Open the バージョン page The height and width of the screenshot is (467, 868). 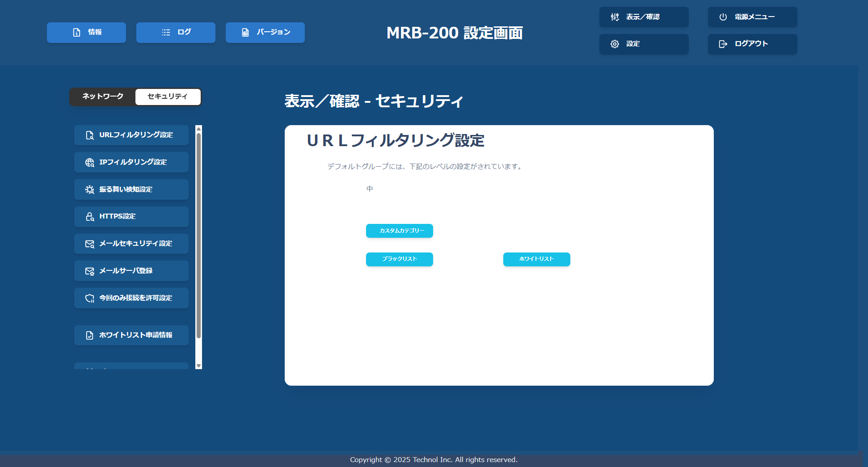click(265, 33)
